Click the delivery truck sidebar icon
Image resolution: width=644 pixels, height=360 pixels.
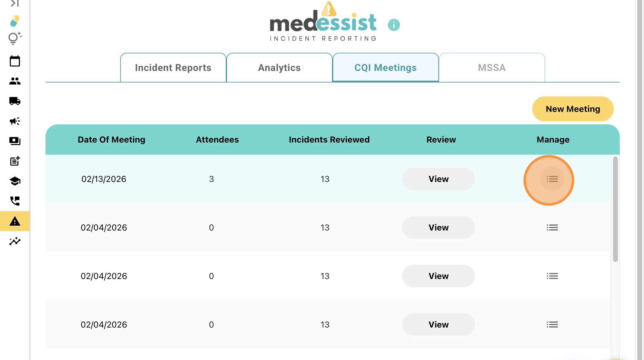click(x=15, y=101)
